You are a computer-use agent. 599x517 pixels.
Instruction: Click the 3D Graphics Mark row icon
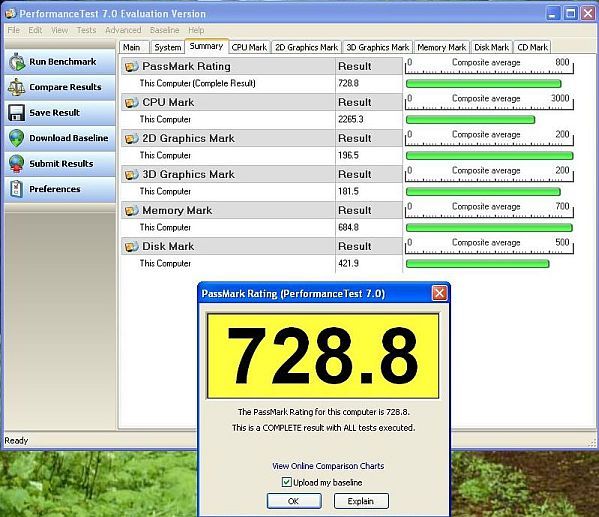click(131, 175)
